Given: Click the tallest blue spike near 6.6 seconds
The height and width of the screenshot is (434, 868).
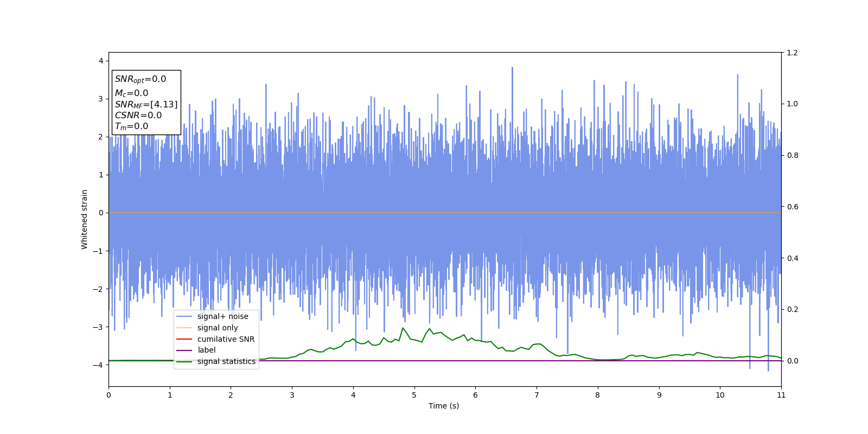Looking at the screenshot, I should [512, 68].
